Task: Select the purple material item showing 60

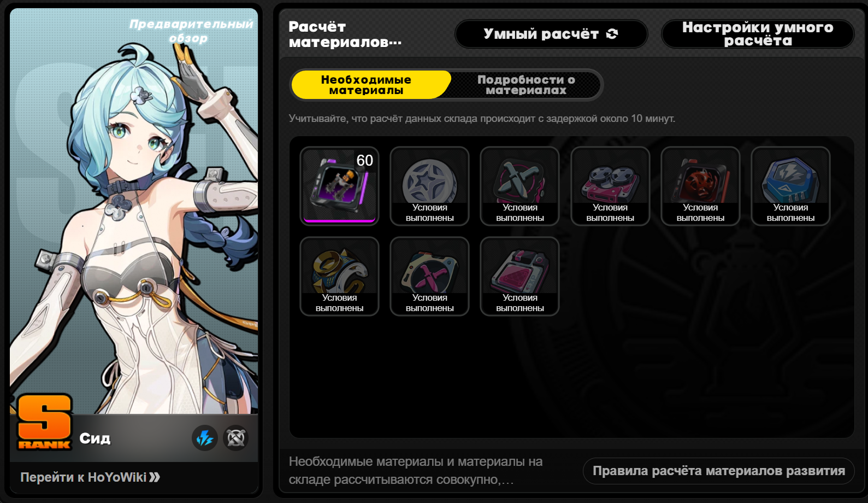Action: coord(339,186)
